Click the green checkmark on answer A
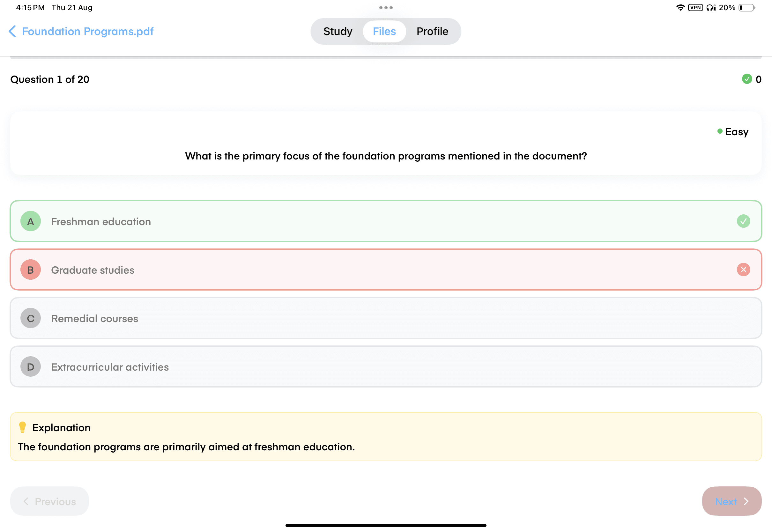Screen dimensions: 772x532 pyautogui.click(x=743, y=221)
